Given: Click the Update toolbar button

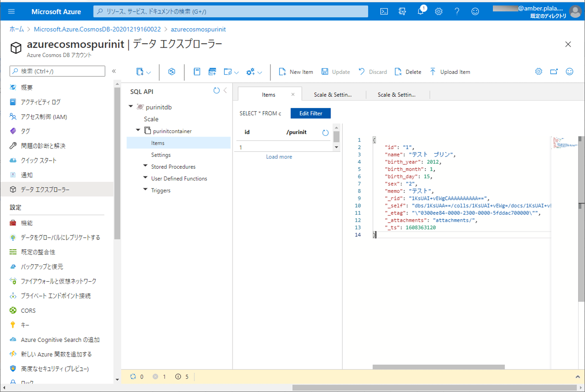Looking at the screenshot, I should (336, 72).
